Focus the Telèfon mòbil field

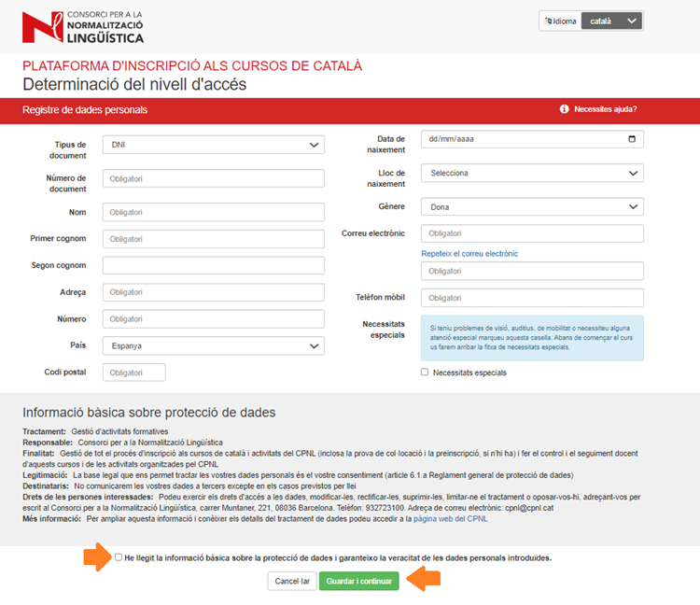click(532, 298)
